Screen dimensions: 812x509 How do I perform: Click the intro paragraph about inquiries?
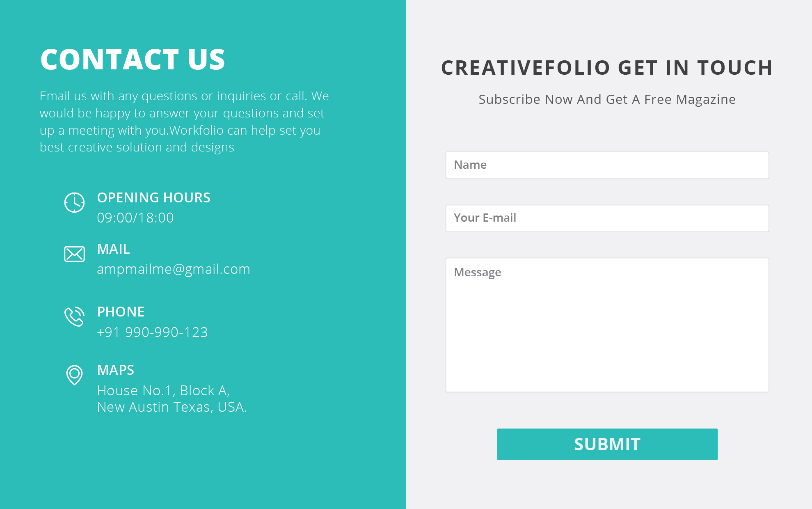(x=184, y=122)
